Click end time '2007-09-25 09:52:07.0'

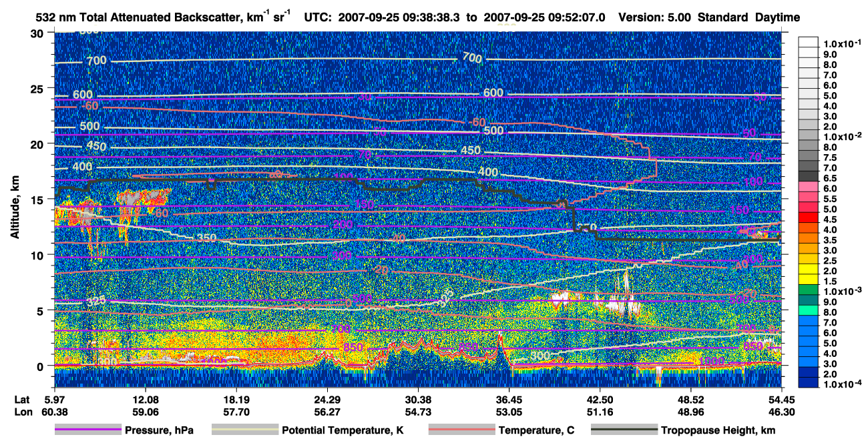click(544, 17)
